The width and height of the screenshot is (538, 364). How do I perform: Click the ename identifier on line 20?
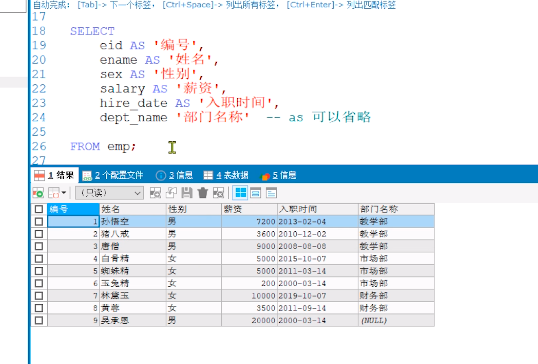click(118, 60)
